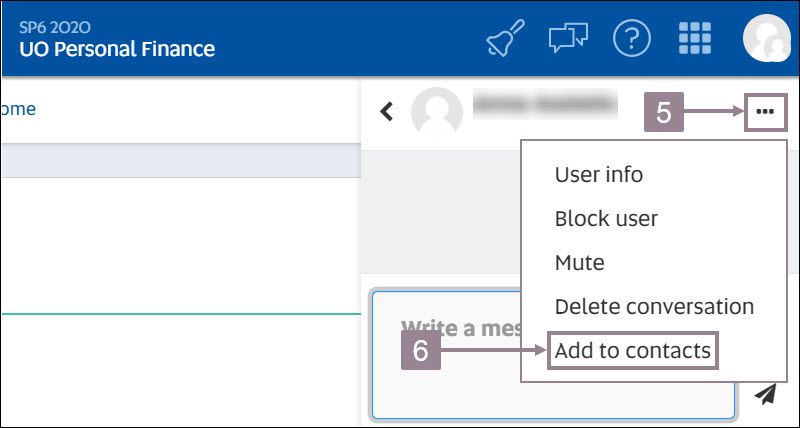Screen dimensions: 800x428
Task: Choose Block user in the menu
Action: 606,218
